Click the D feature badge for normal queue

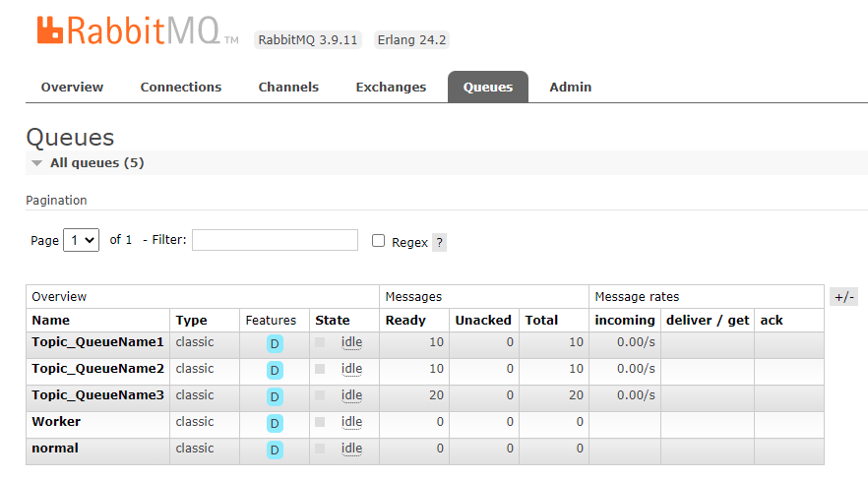coord(275,450)
